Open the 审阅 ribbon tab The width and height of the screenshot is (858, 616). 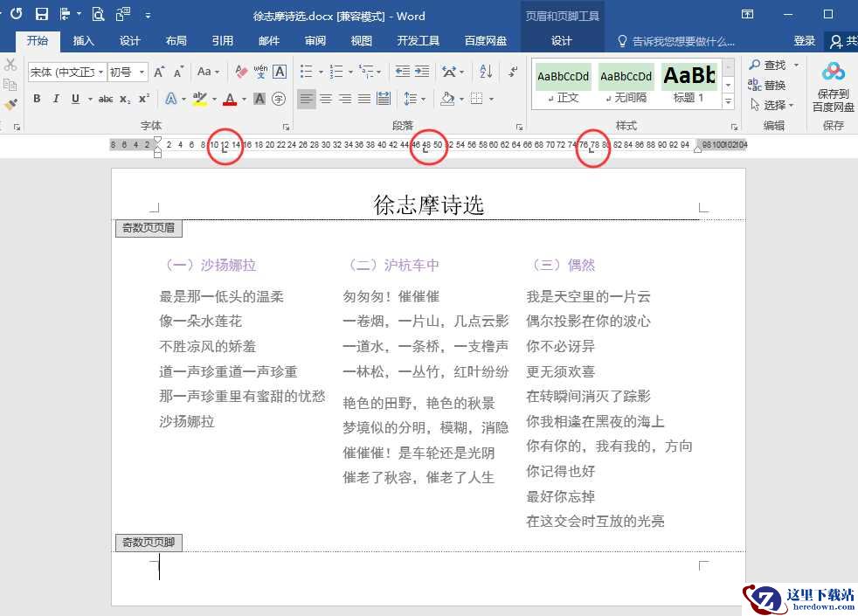pos(315,40)
